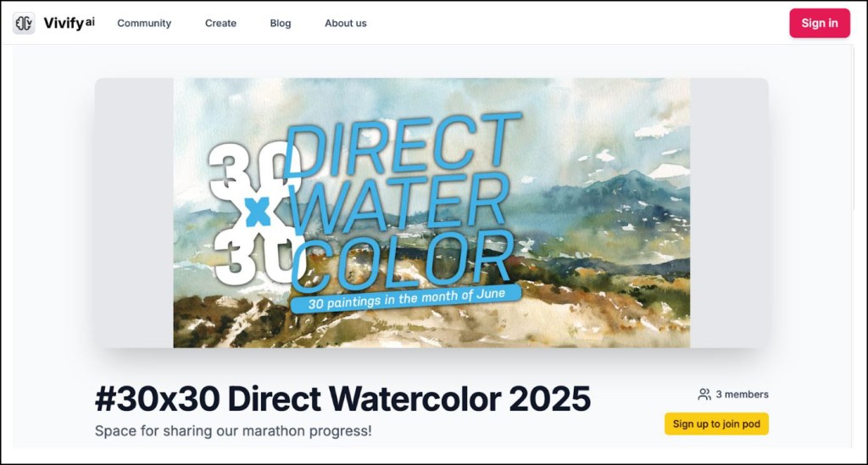868x465 pixels.
Task: Click the blue x between the 30s
Action: (x=258, y=212)
